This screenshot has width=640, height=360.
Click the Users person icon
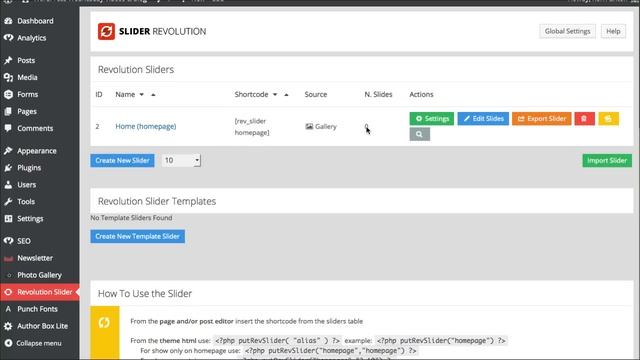pyautogui.click(x=8, y=185)
